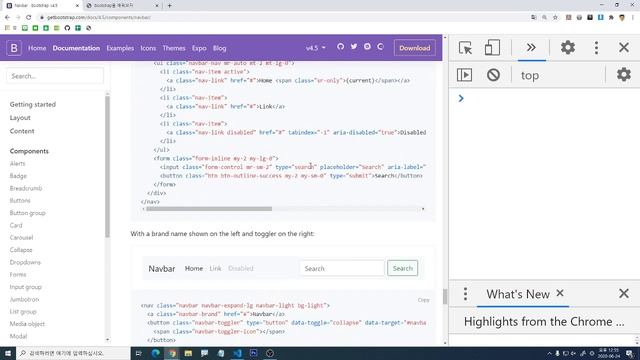Open a new browser tab
640x360 pixels.
point(169,6)
